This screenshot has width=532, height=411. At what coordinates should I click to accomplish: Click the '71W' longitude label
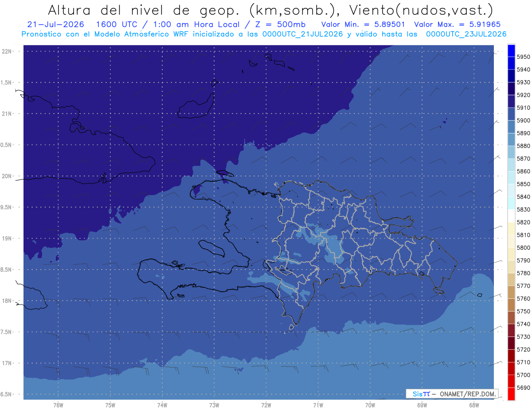coord(318,405)
